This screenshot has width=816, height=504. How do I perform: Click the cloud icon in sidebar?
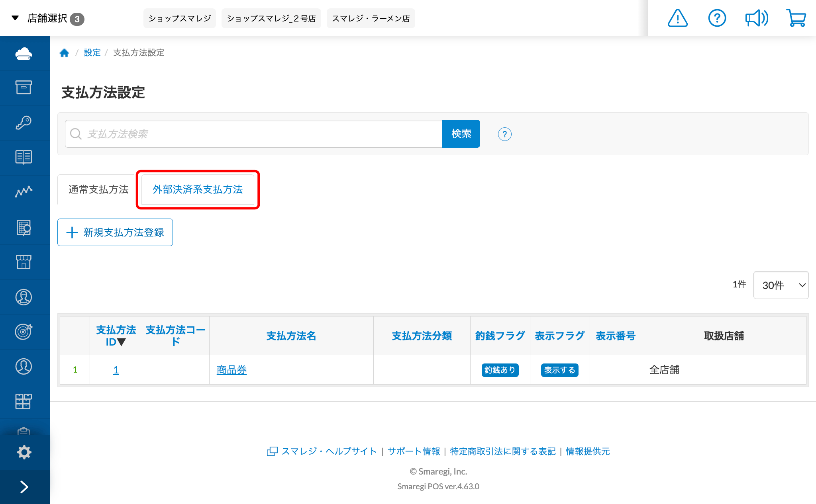24,53
